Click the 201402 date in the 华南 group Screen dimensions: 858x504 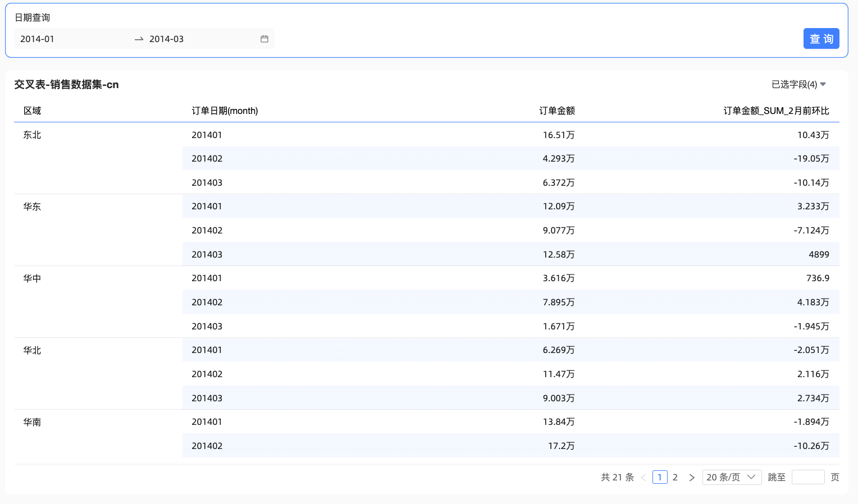click(x=207, y=446)
